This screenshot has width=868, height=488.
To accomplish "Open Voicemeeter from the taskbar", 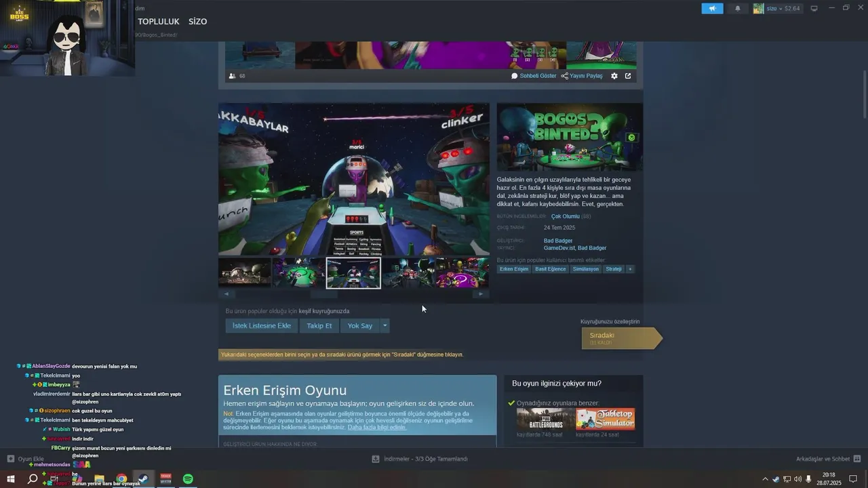I will 165,479.
